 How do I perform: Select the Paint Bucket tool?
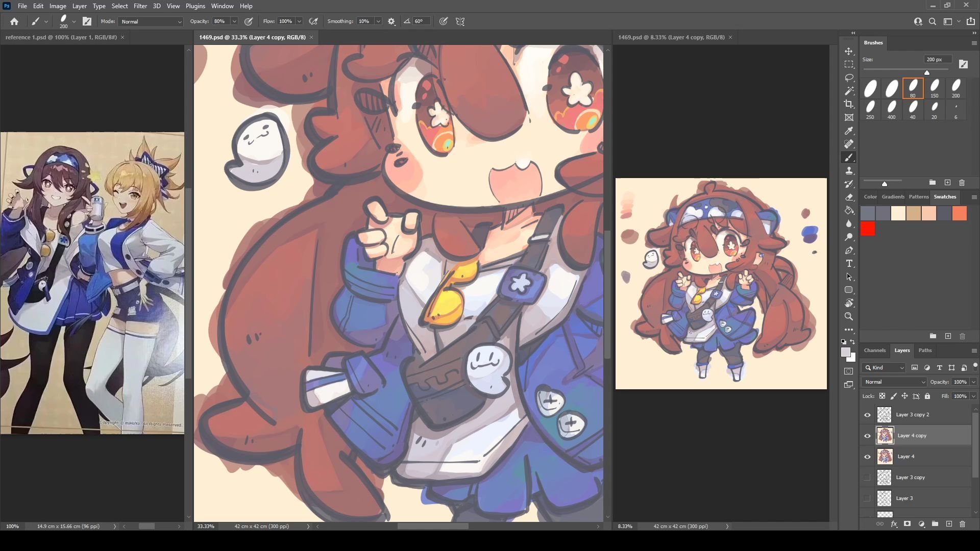(x=849, y=210)
